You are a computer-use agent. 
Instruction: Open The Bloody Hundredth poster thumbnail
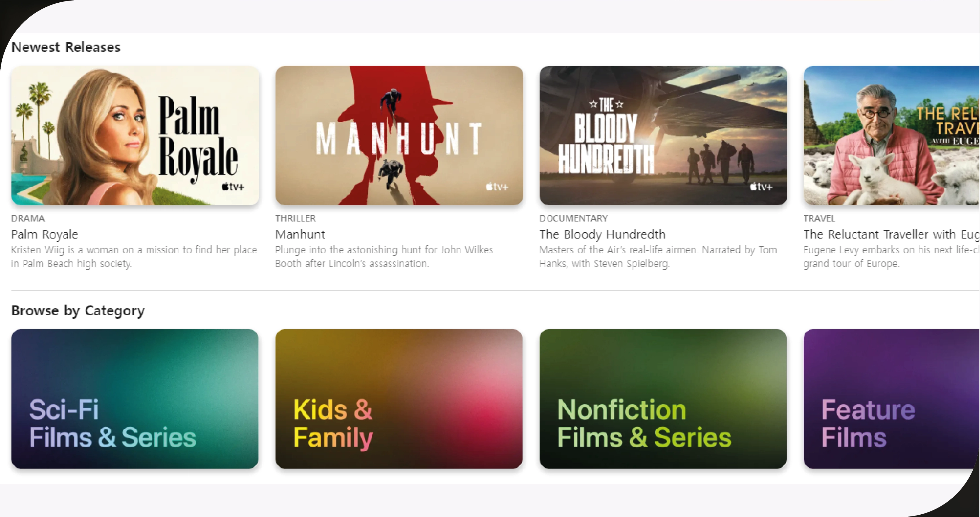pos(663,136)
